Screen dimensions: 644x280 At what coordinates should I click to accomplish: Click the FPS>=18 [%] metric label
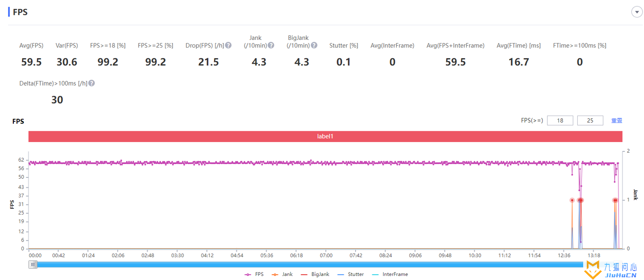tap(108, 45)
